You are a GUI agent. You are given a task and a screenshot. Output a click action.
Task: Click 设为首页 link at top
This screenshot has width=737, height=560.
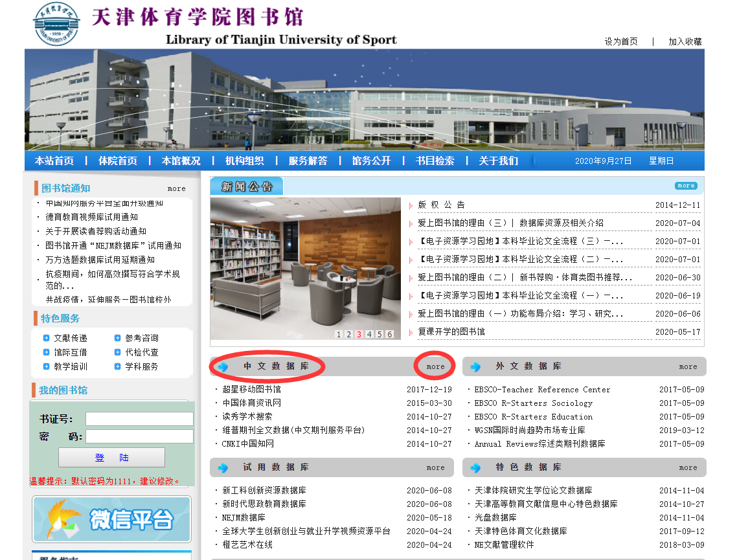tap(621, 41)
